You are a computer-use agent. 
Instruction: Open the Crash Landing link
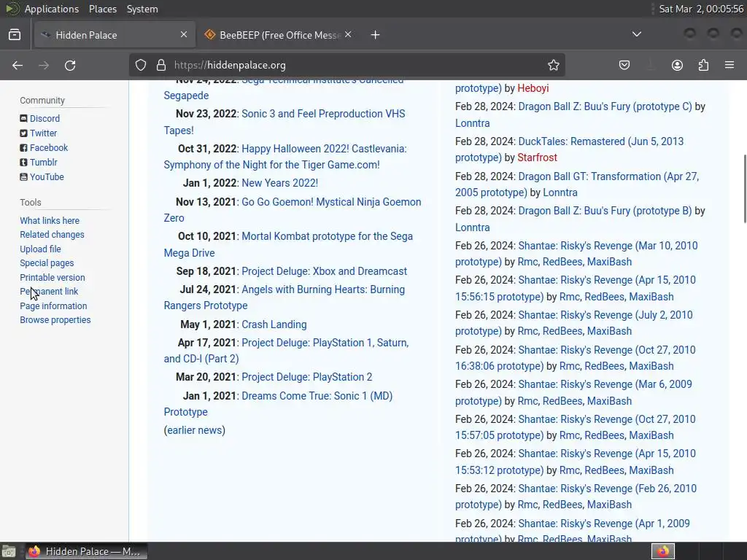pos(274,324)
